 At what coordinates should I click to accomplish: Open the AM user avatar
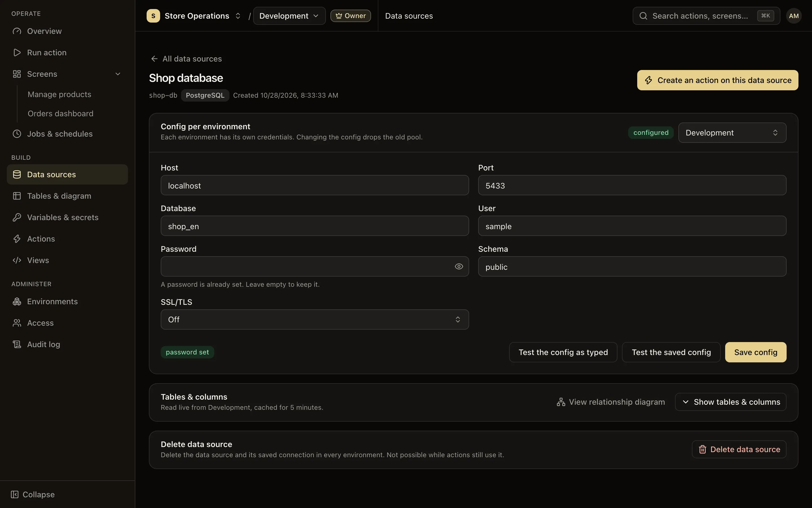(794, 16)
